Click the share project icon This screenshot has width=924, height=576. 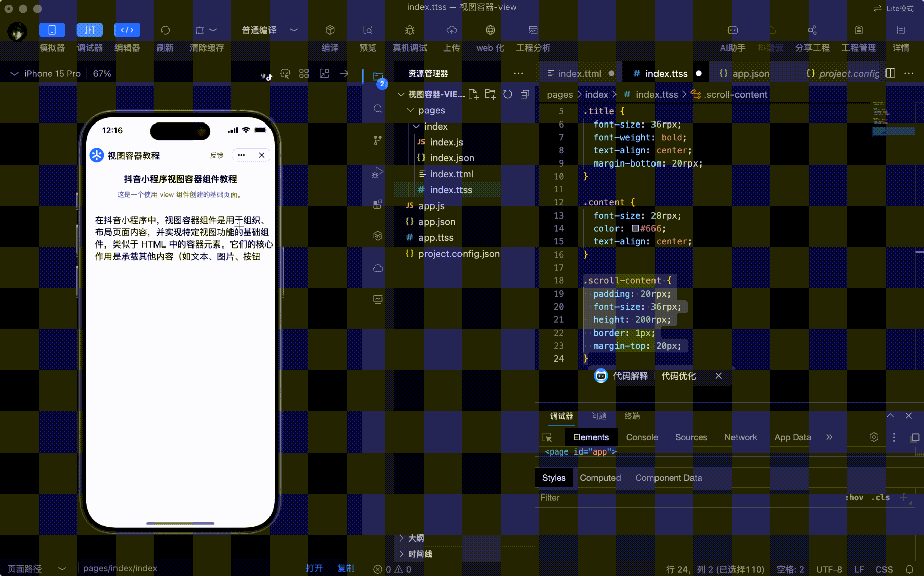click(x=812, y=30)
